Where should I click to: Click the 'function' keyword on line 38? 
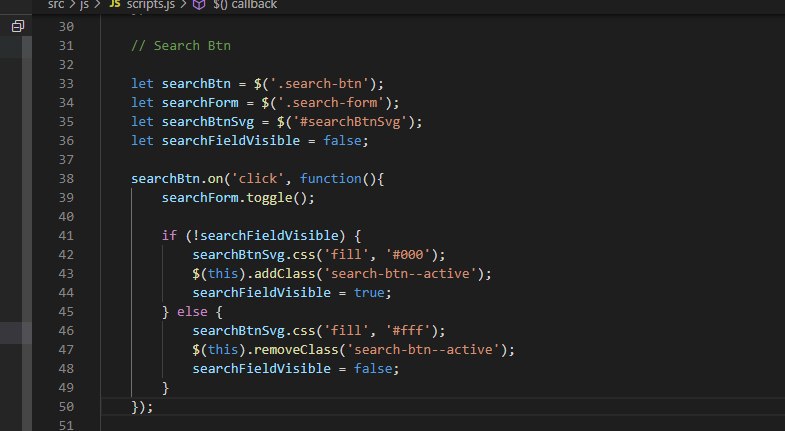pyautogui.click(x=330, y=179)
